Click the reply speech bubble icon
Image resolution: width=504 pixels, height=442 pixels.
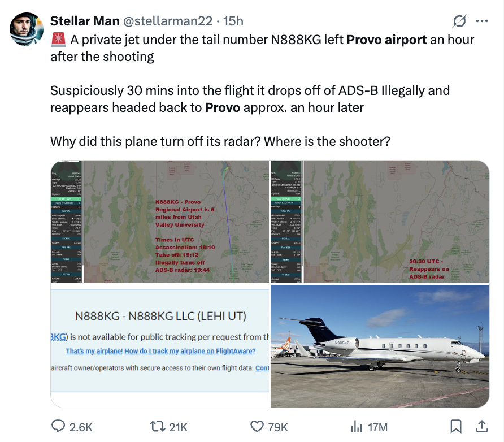60,427
